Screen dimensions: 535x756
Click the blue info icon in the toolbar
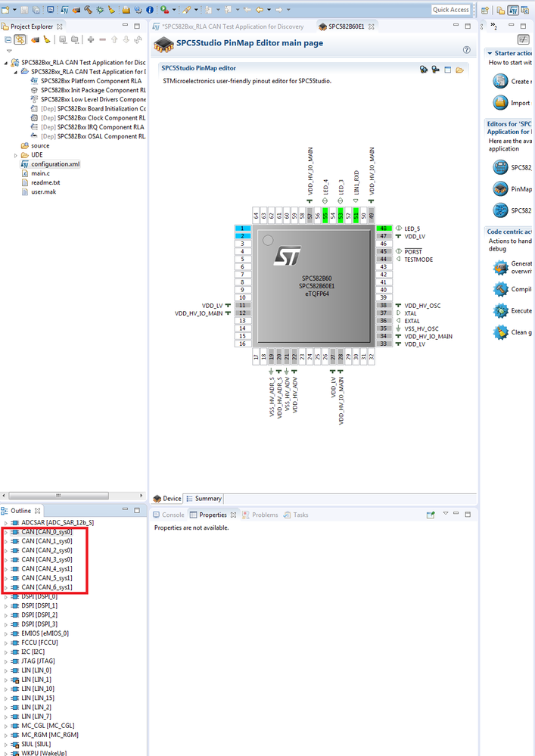pyautogui.click(x=150, y=10)
